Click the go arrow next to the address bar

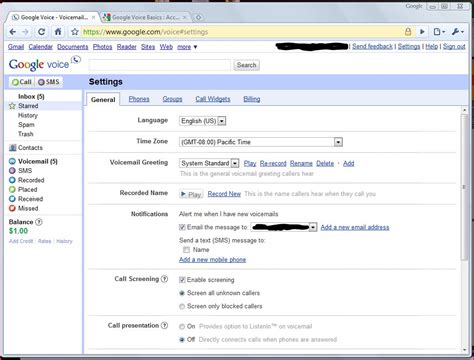422,32
